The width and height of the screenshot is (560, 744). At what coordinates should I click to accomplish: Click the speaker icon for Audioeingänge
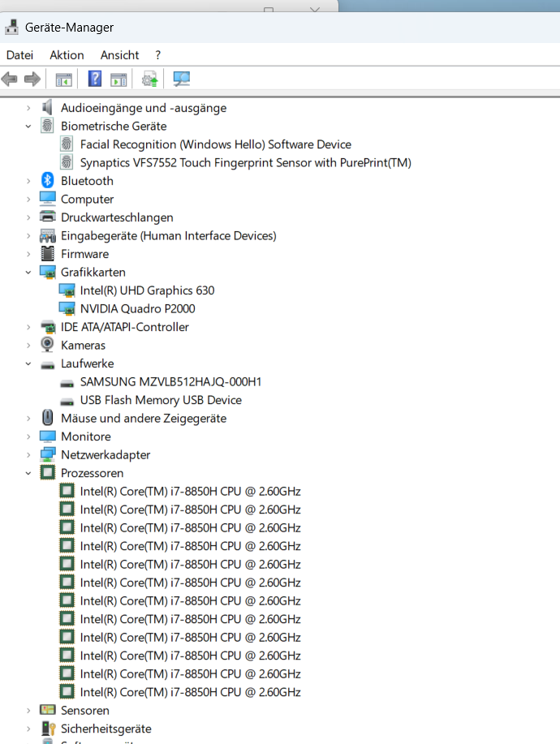pyautogui.click(x=47, y=108)
